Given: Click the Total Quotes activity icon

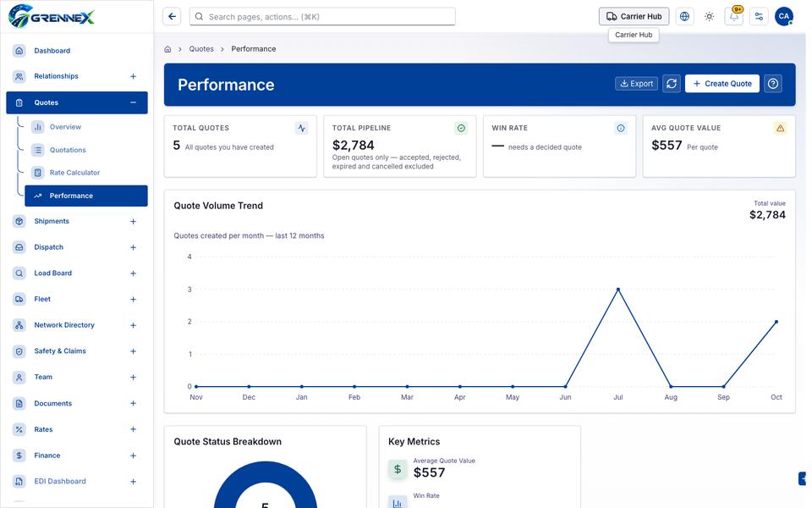Looking at the screenshot, I should tap(301, 128).
